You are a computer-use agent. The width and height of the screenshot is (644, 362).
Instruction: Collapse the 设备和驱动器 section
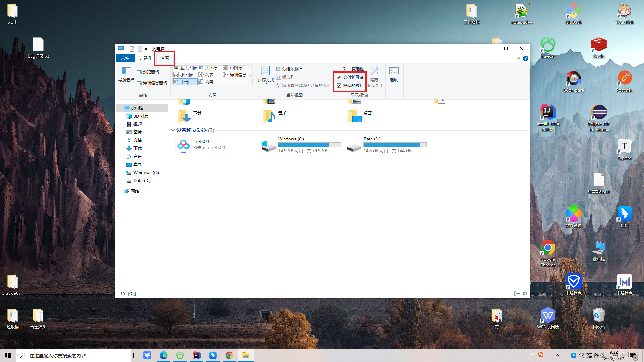click(173, 130)
